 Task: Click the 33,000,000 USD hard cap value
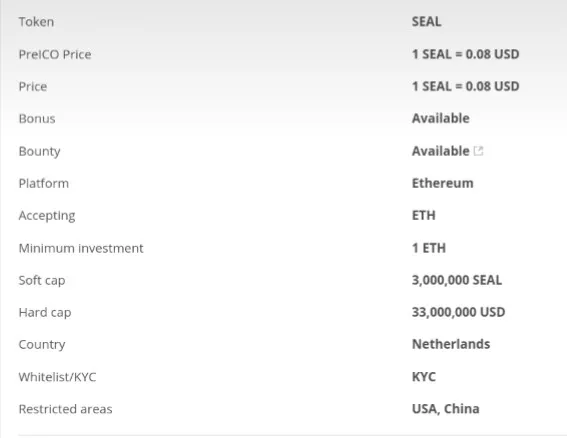point(458,312)
